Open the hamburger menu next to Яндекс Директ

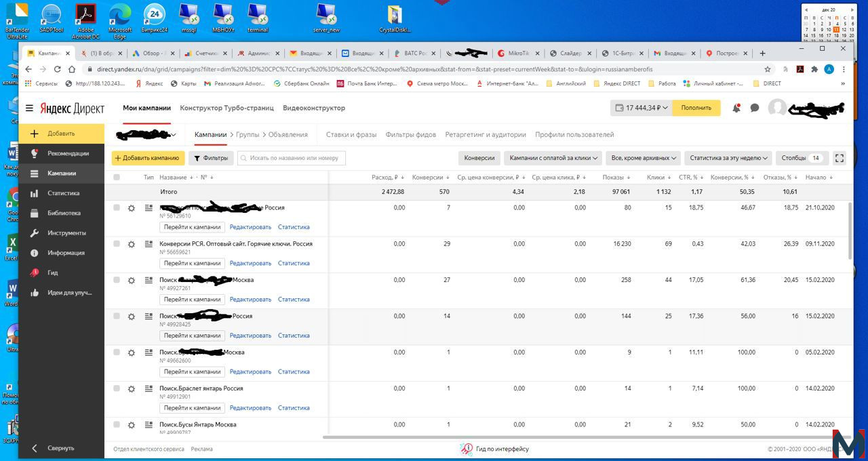click(x=29, y=108)
